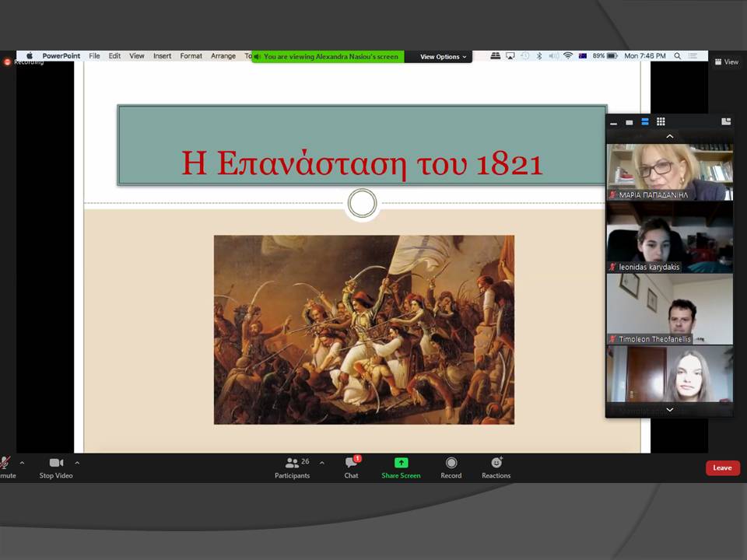Minimize the video panel with the dash icon
Viewport: 747px width, 560px height.
point(614,123)
